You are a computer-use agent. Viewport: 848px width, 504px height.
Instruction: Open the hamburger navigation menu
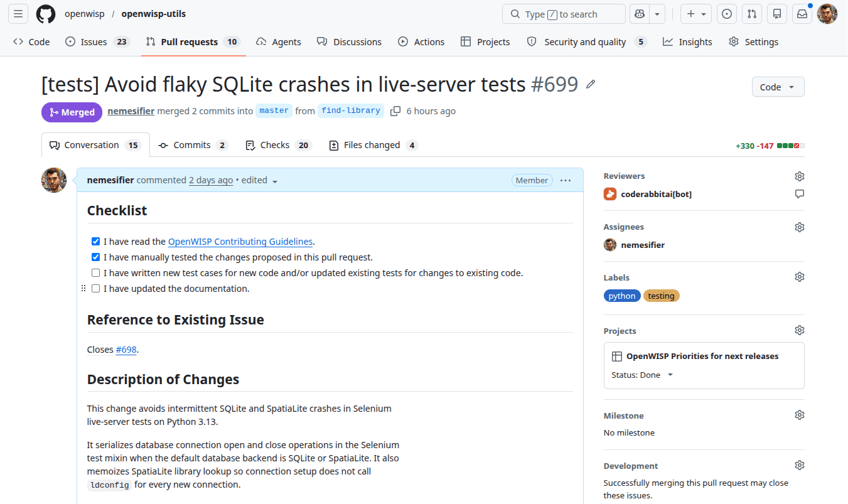click(19, 14)
